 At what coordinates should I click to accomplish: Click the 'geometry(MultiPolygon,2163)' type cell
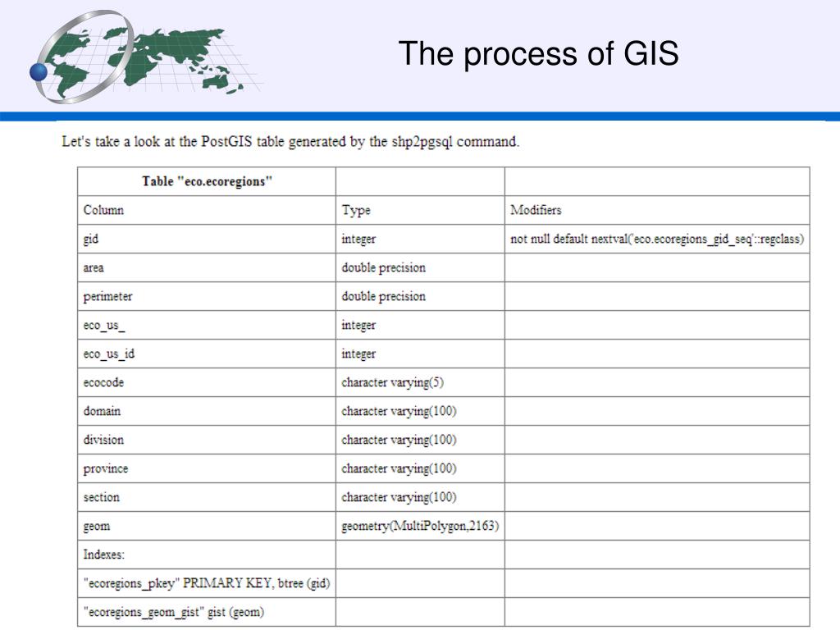coord(420,526)
